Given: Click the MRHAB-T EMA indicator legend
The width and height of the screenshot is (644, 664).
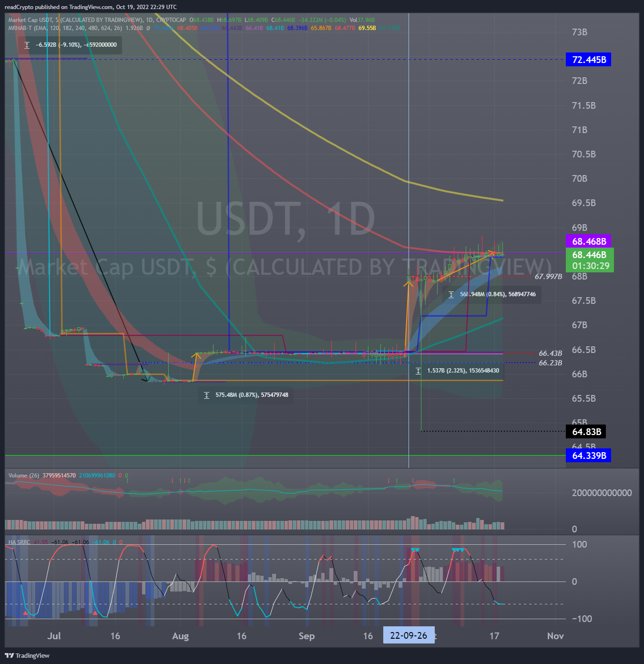Looking at the screenshot, I should click(65, 28).
